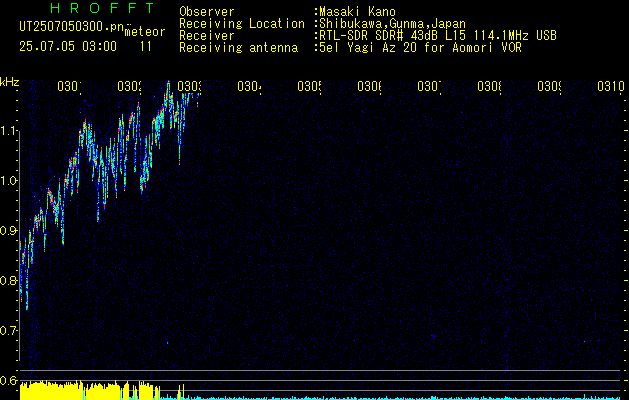The height and width of the screenshot is (400, 629).
Task: Click the "Receiving Location" label
Action: coord(242,24)
